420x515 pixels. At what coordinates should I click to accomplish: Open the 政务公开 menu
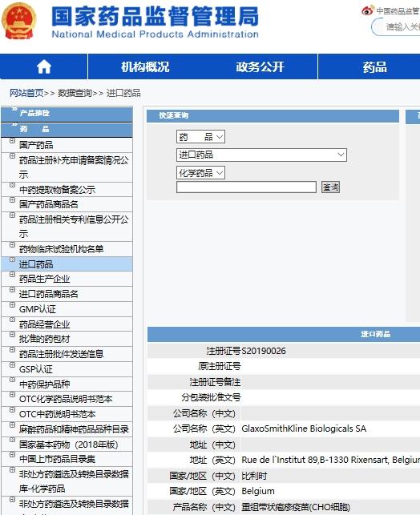point(260,67)
